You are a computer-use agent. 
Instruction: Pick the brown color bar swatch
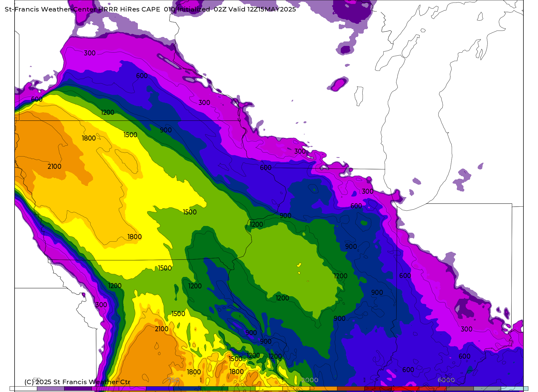pyautogui.click(x=351, y=389)
